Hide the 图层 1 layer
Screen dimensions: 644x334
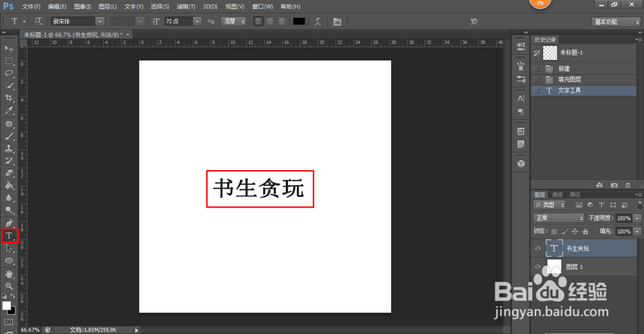pos(538,266)
